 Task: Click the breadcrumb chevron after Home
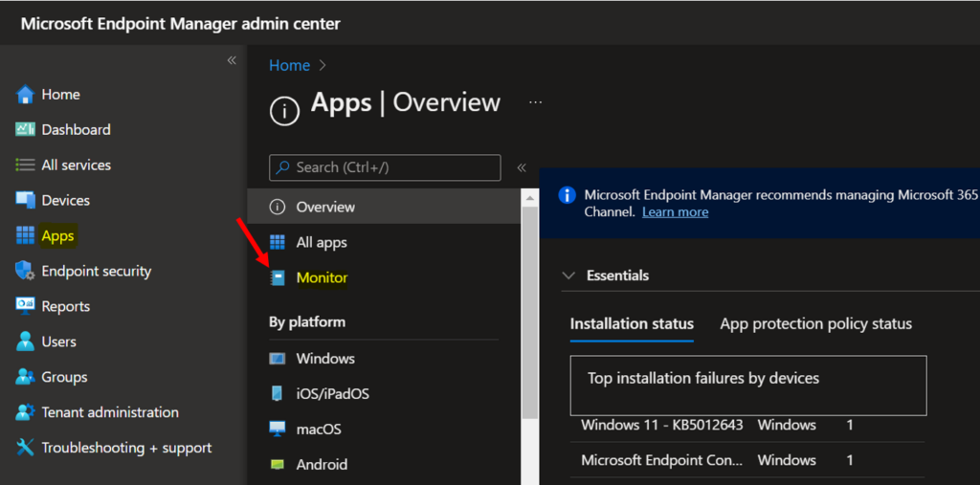coord(323,65)
